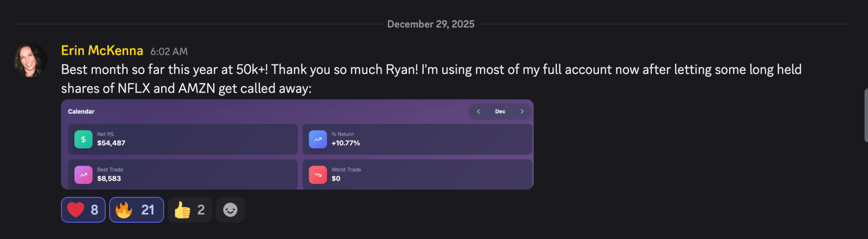Open the add reaction smiley picker
The image size is (868, 239).
coord(230,210)
